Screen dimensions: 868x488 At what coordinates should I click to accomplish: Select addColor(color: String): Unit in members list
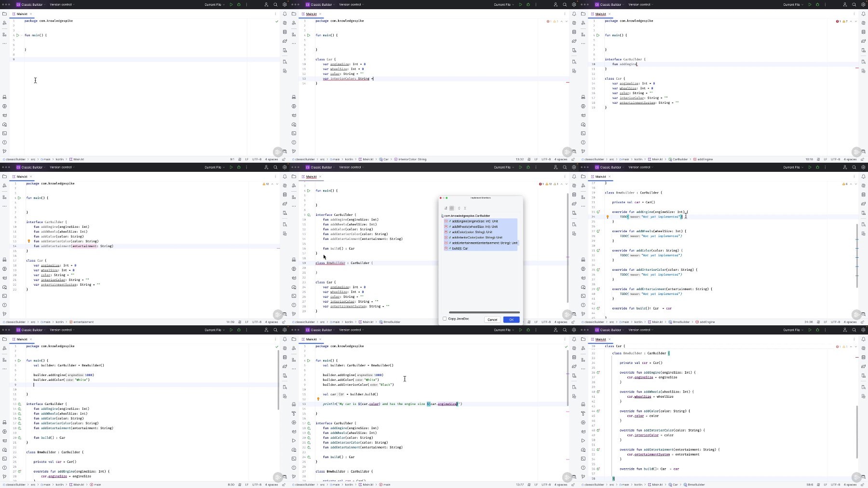point(480,232)
